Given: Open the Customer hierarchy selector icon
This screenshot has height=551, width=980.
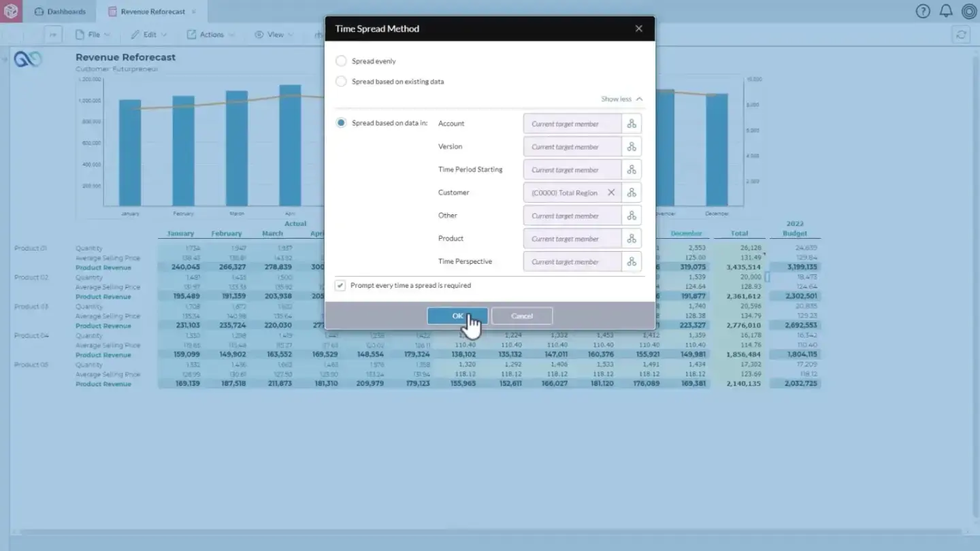Looking at the screenshot, I should pyautogui.click(x=631, y=193).
